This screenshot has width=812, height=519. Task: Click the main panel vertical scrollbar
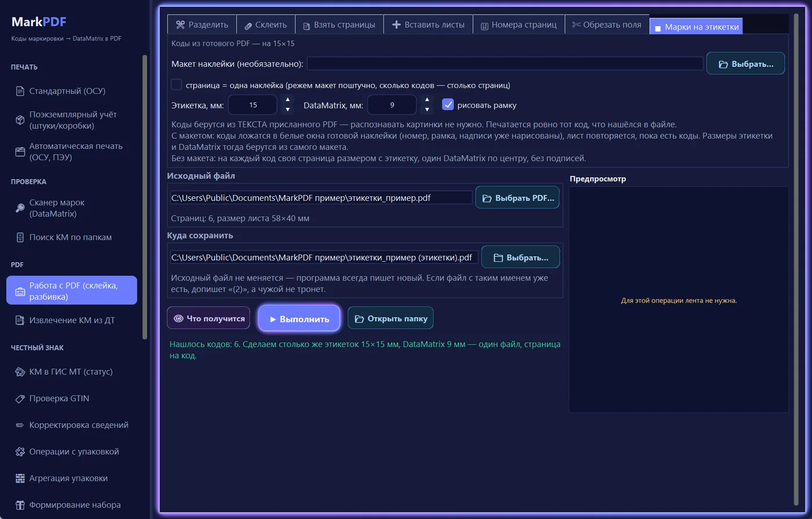click(796, 258)
